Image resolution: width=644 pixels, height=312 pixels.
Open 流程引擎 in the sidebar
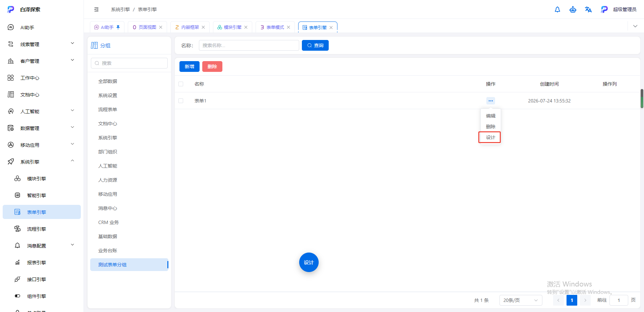click(x=42, y=229)
